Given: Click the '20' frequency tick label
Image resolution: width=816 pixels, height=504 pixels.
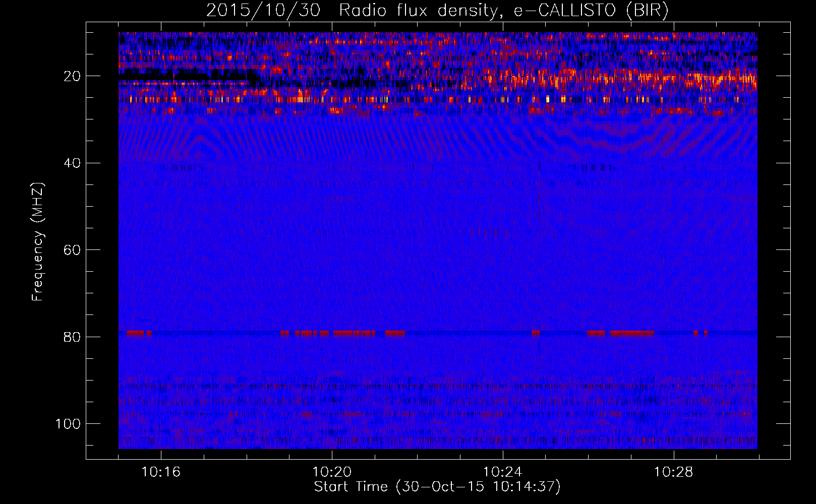Looking at the screenshot, I should pyautogui.click(x=72, y=77).
